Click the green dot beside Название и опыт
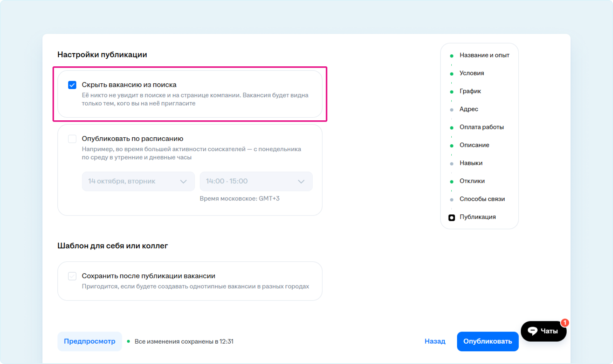Viewport: 613px width, 364px height. 452,56
